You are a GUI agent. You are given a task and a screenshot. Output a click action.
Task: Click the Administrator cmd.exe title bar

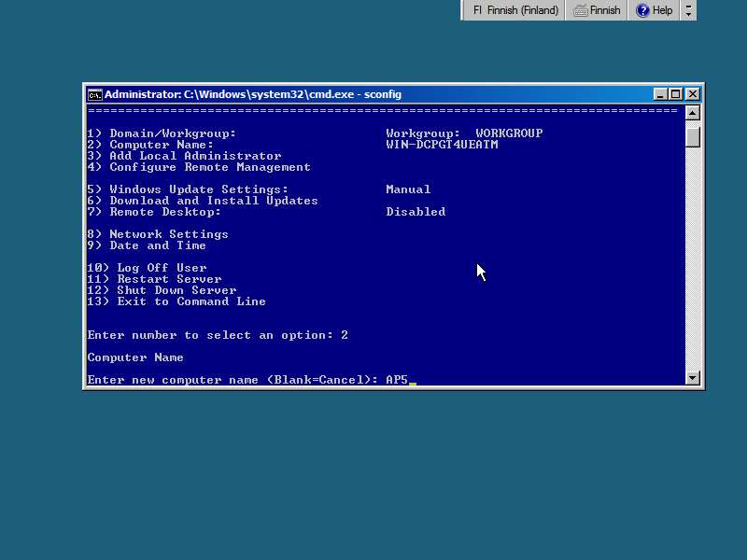pos(373,94)
